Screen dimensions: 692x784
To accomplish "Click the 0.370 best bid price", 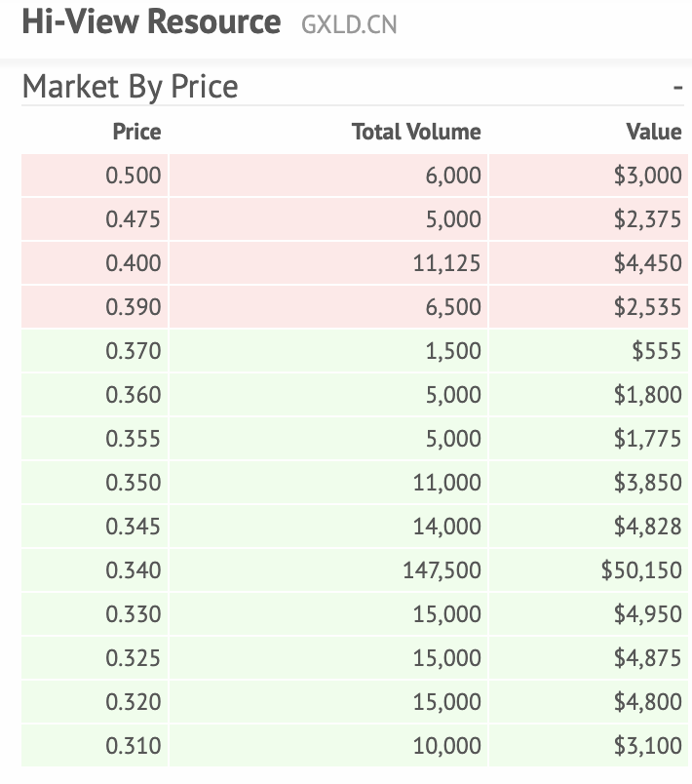I will tap(134, 351).
